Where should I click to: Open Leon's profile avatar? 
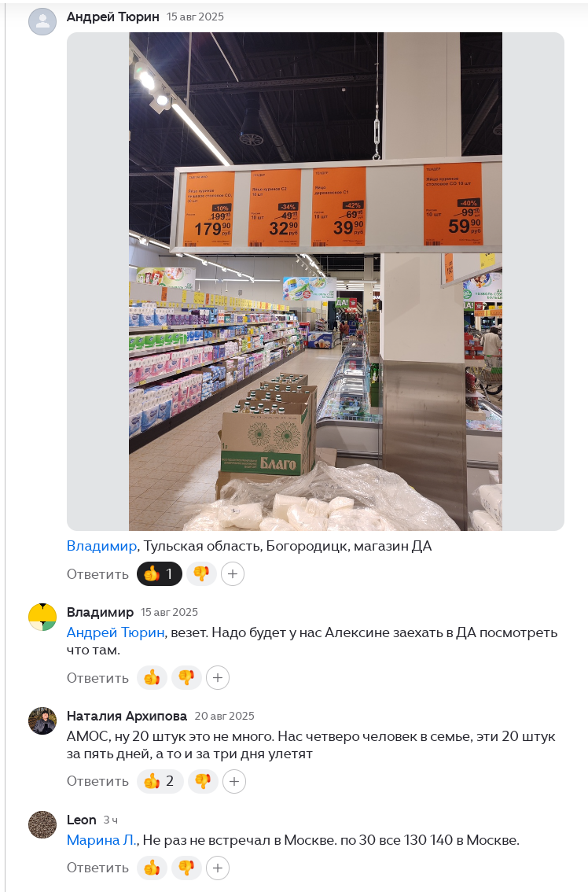(x=42, y=824)
